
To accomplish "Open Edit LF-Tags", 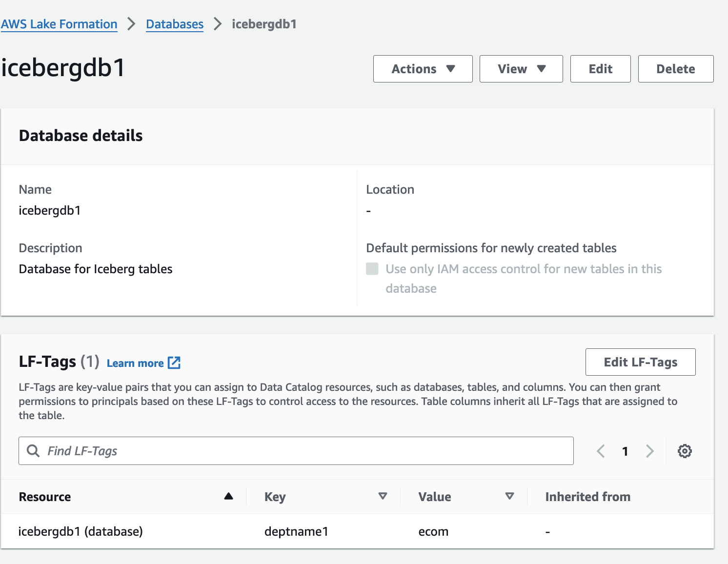I will 641,362.
